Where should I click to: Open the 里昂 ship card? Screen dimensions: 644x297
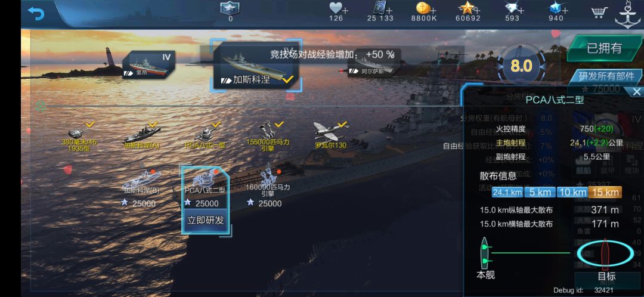[150, 64]
